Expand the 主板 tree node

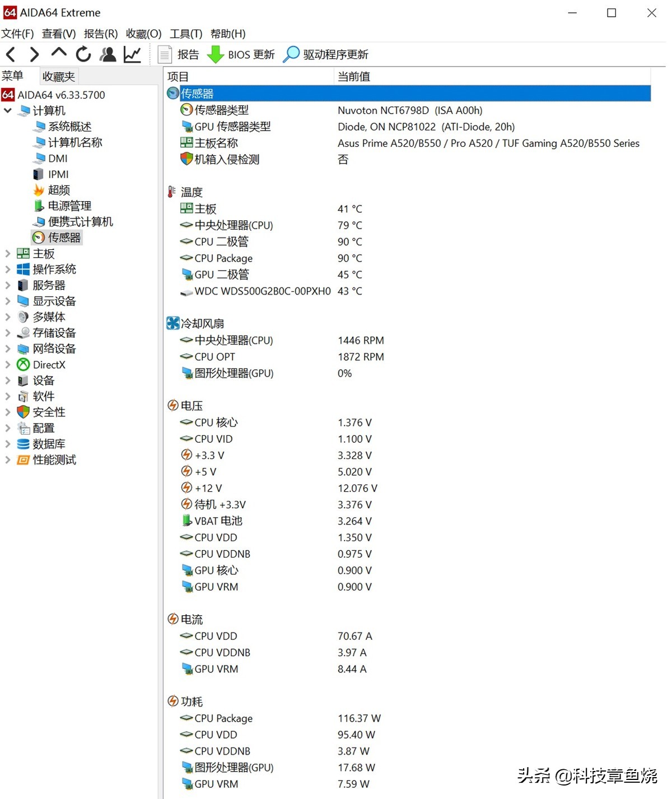(x=8, y=254)
